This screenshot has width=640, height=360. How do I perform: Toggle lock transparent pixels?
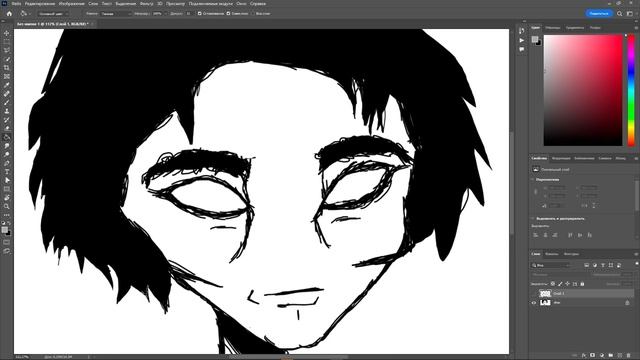(553, 284)
